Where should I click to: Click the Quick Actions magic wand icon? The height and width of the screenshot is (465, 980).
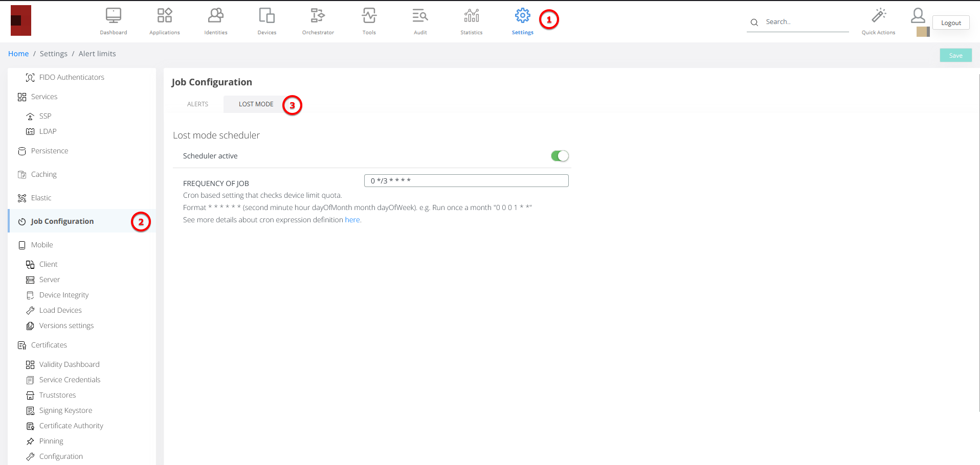click(x=878, y=16)
